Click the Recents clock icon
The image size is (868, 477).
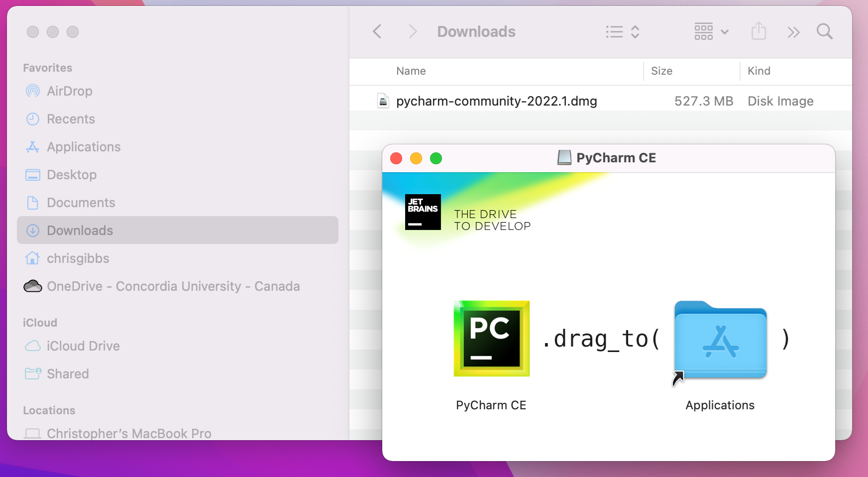[33, 119]
